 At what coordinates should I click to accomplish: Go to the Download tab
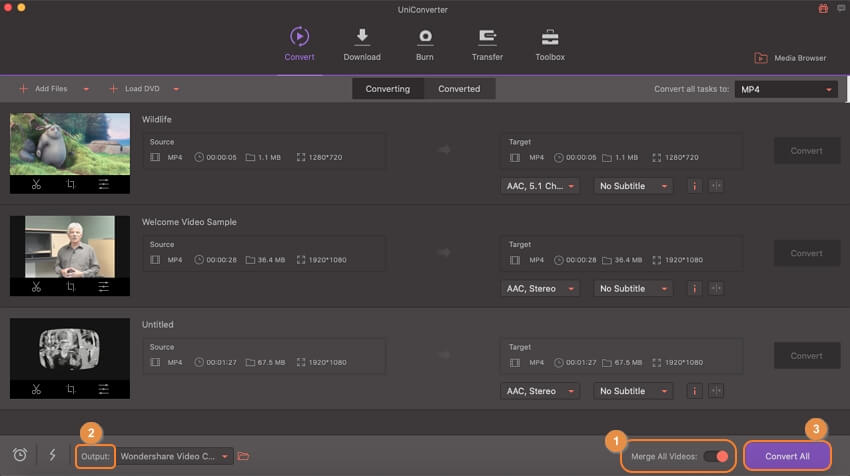tap(362, 44)
